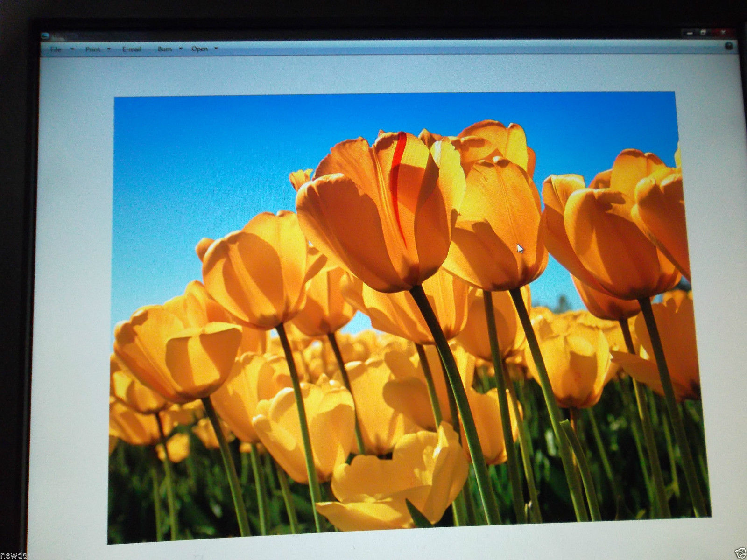
Task: Click the Open toolbar item
Action: coord(200,49)
